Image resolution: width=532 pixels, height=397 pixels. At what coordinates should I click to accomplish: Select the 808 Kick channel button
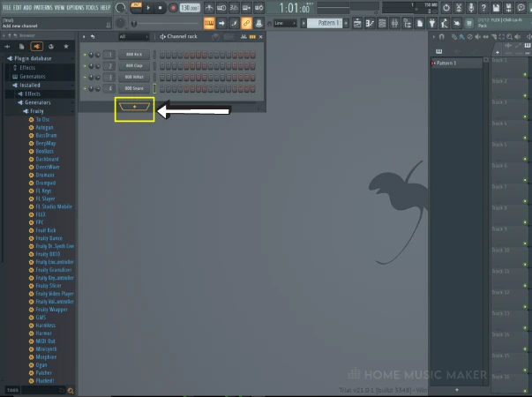[x=134, y=55]
